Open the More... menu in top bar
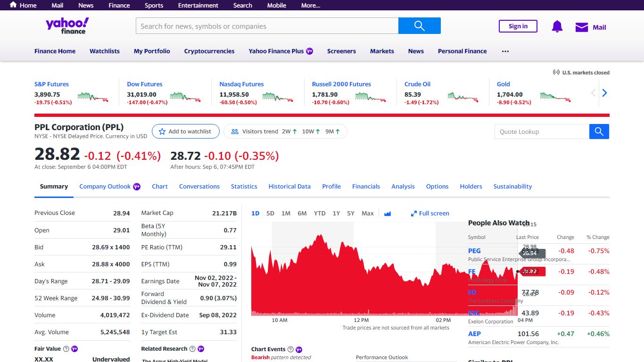The image size is (644, 362). 311,5
